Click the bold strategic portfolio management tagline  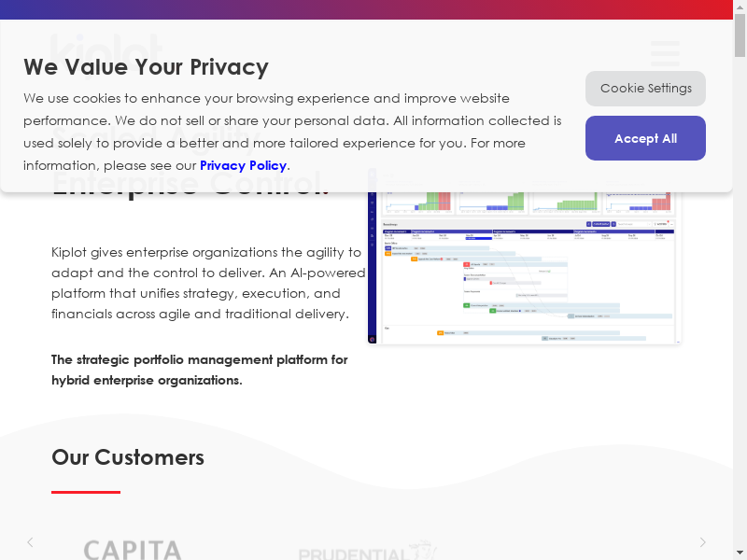pyautogui.click(x=200, y=370)
